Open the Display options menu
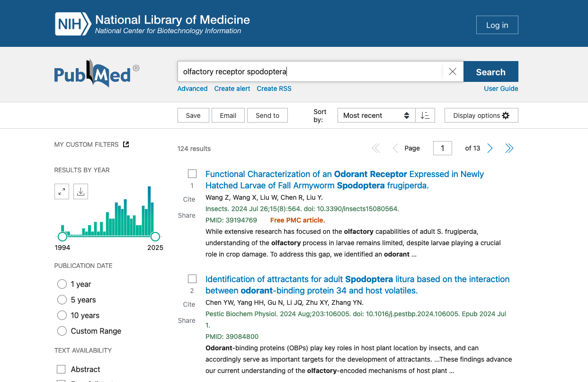This screenshot has height=382, width=588. coord(481,115)
